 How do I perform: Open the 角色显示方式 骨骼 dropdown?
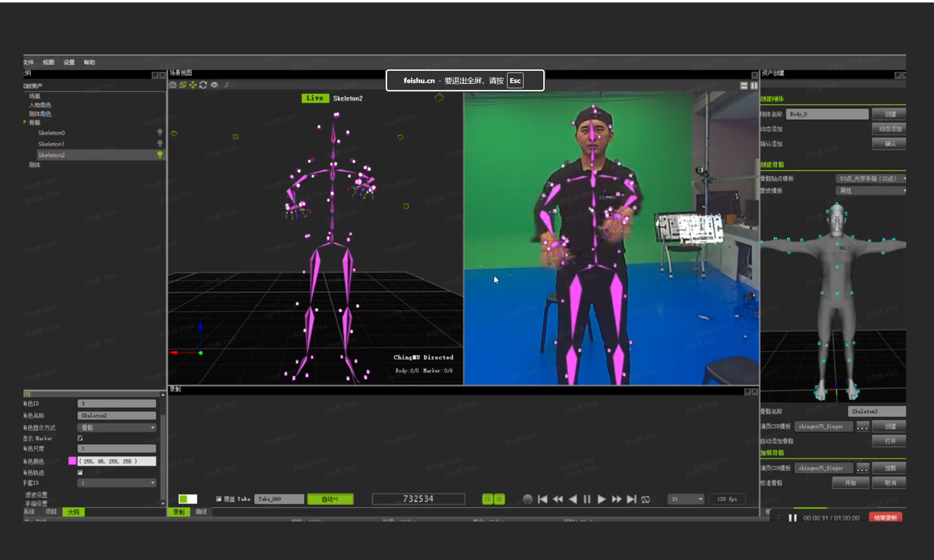117,427
